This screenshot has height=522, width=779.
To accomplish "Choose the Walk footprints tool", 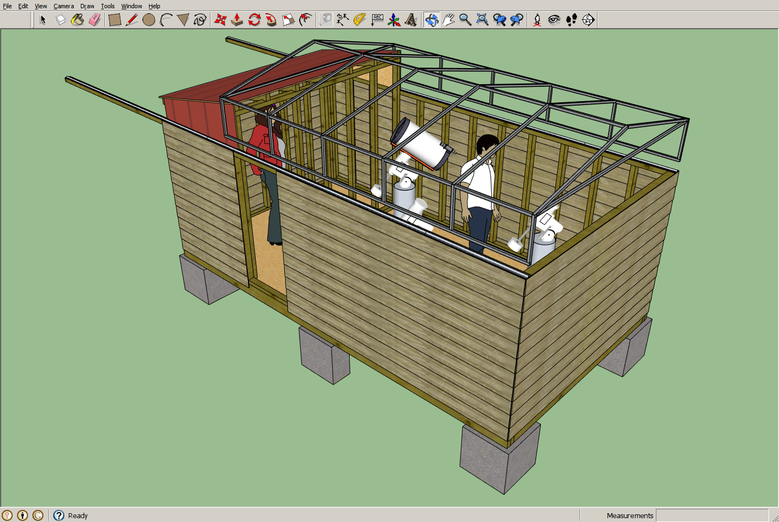I will pos(571,20).
